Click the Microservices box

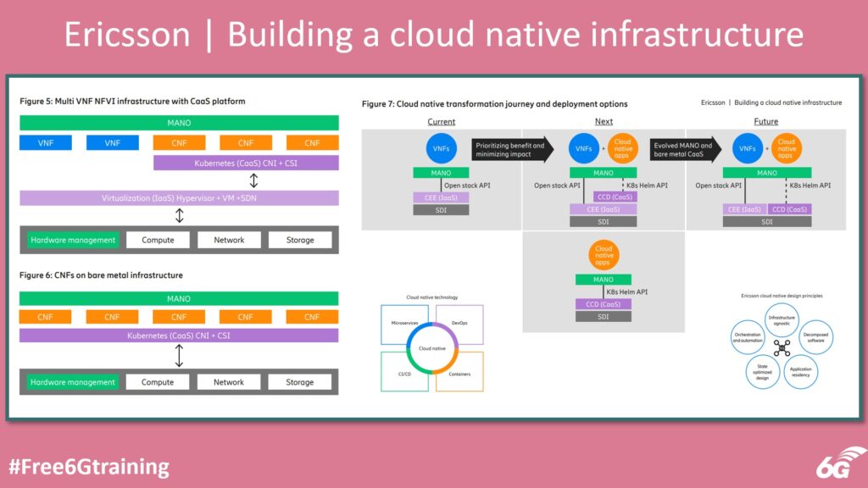(x=404, y=324)
